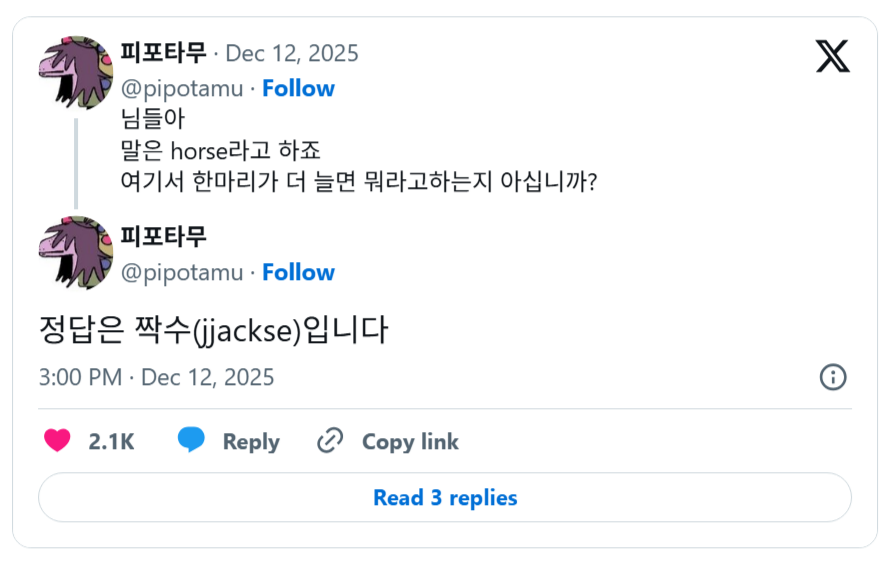Screen dimensions: 893x576
Task: Click the blue reply bubble icon
Action: (x=191, y=441)
